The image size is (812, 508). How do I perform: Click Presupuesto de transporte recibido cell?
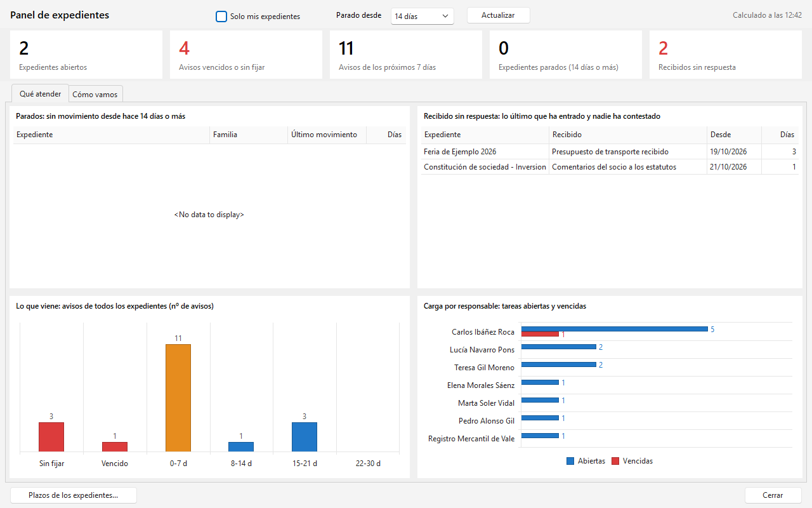point(628,152)
